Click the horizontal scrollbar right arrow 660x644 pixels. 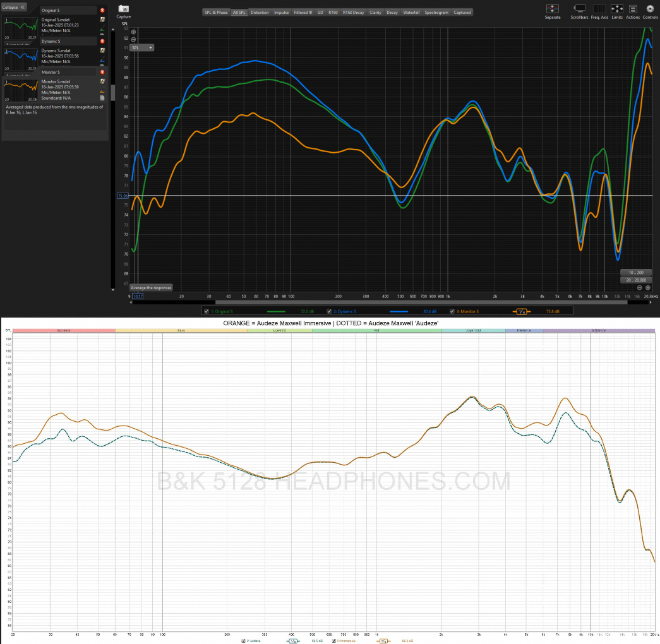[651, 302]
